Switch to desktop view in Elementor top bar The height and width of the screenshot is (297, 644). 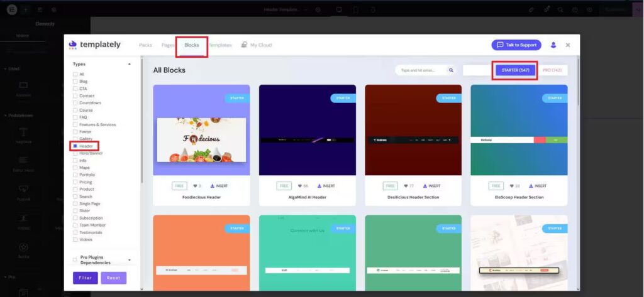[339, 9]
